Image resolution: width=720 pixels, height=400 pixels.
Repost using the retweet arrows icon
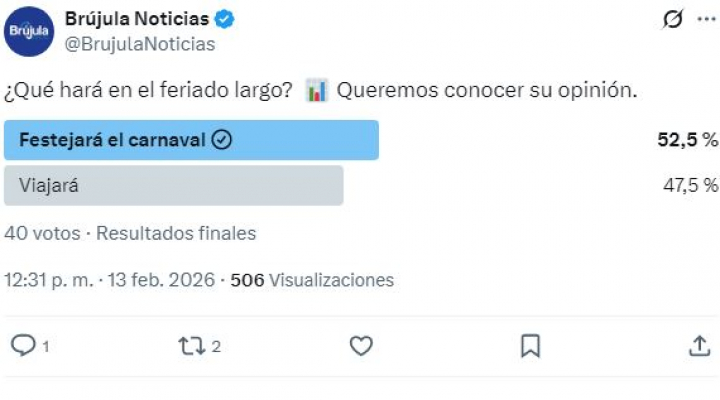(x=190, y=346)
